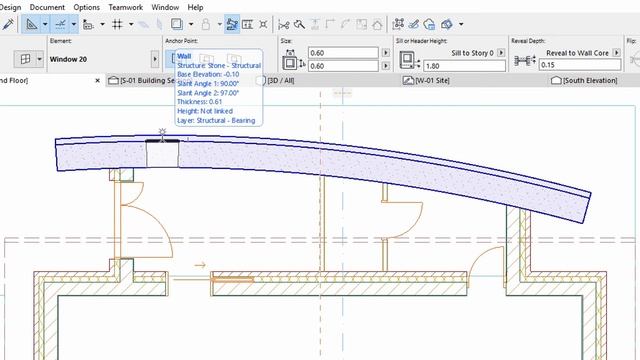Click the BIMcloud house icon
Image resolution: width=640 pixels, height=360 pixels.
click(429, 24)
